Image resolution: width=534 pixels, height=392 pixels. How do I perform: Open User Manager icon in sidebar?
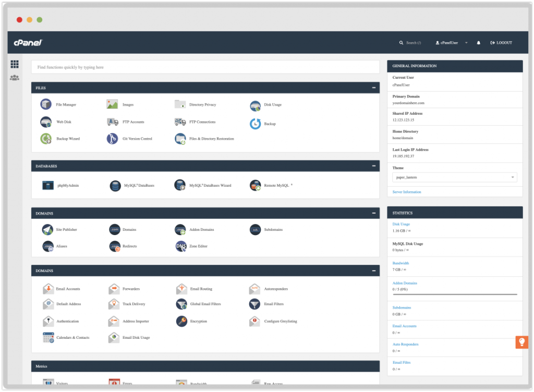14,78
